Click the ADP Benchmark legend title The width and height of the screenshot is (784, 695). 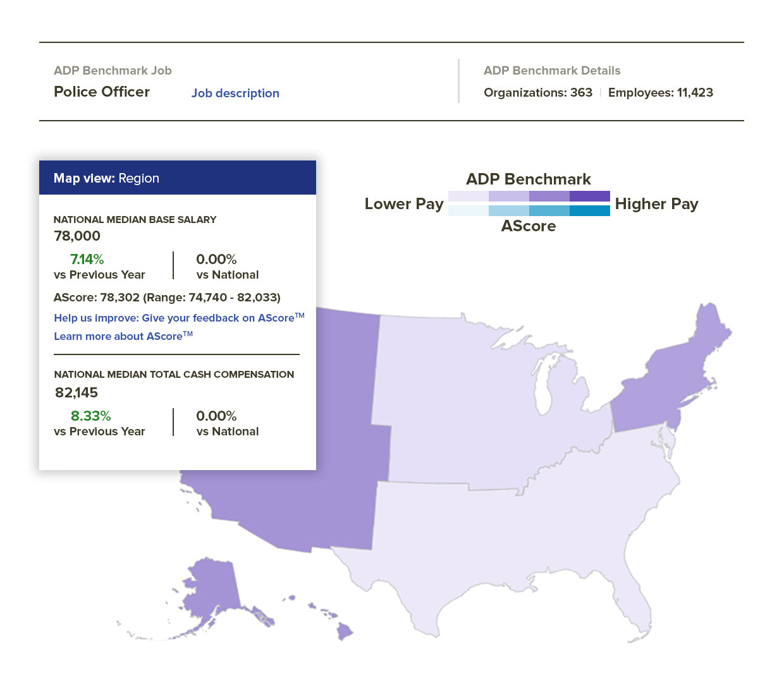tap(529, 179)
